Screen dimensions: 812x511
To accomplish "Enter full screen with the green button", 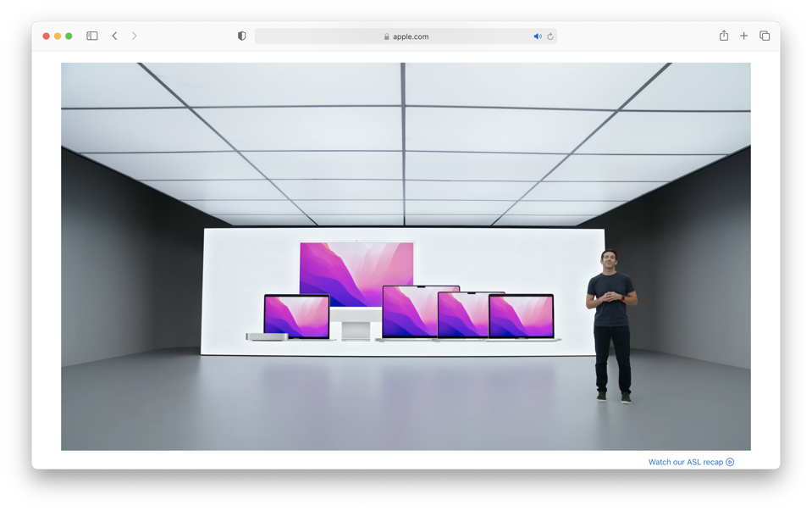I will coord(69,36).
